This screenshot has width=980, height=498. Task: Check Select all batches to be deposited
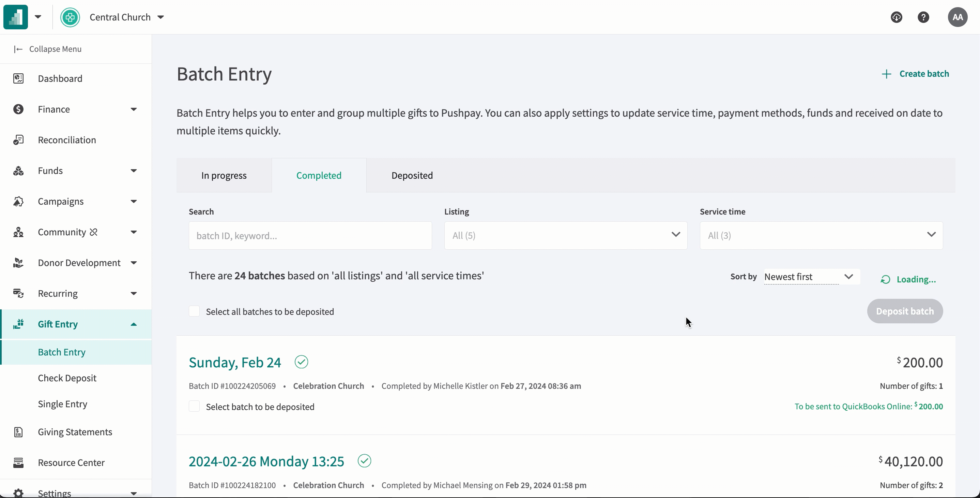195,311
